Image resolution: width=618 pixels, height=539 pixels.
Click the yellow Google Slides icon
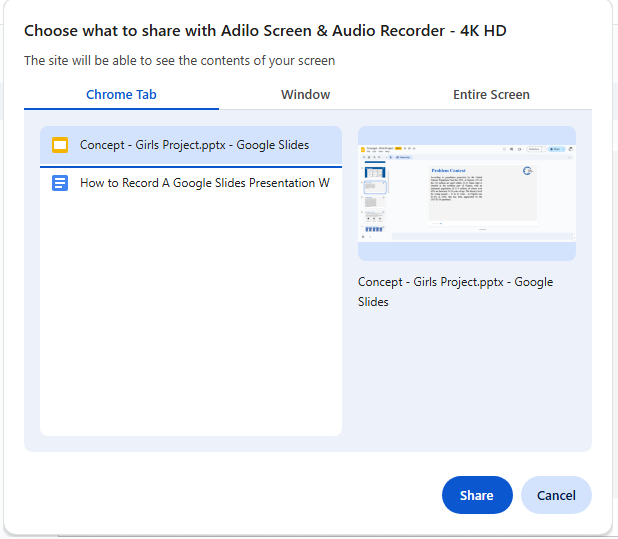pos(60,145)
